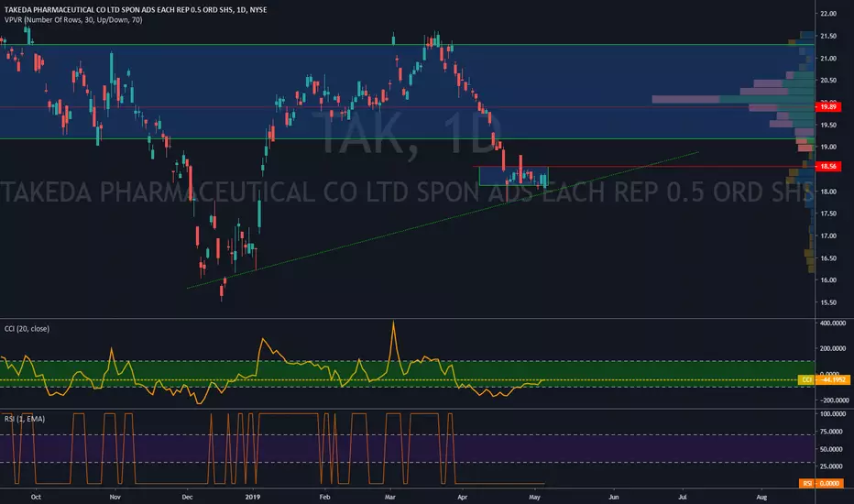Select the small consolidation rectangle near May
854x504 pixels.
[514, 176]
